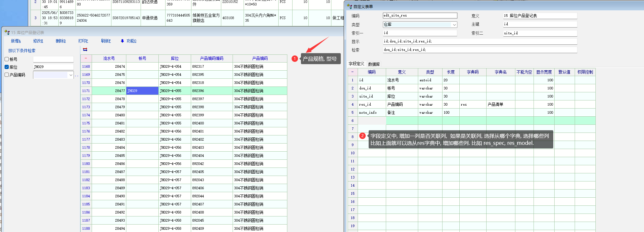
Task: Click the red minus cell in field definition grid
Action: coord(352,72)
